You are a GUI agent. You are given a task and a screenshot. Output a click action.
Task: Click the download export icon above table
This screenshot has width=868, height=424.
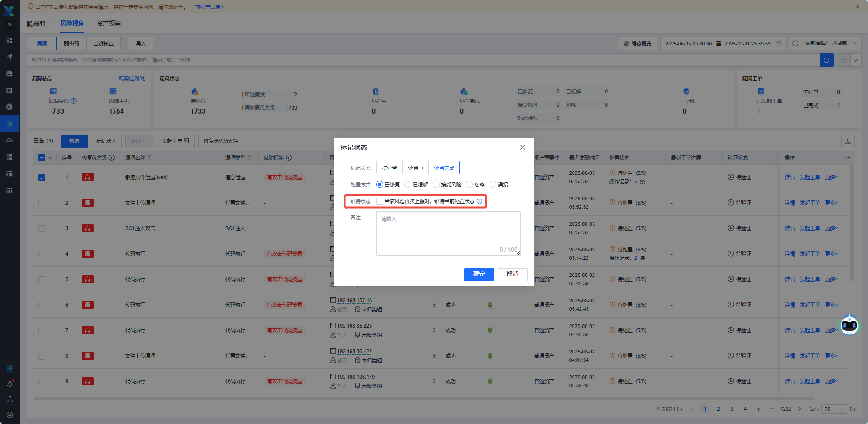pos(848,141)
